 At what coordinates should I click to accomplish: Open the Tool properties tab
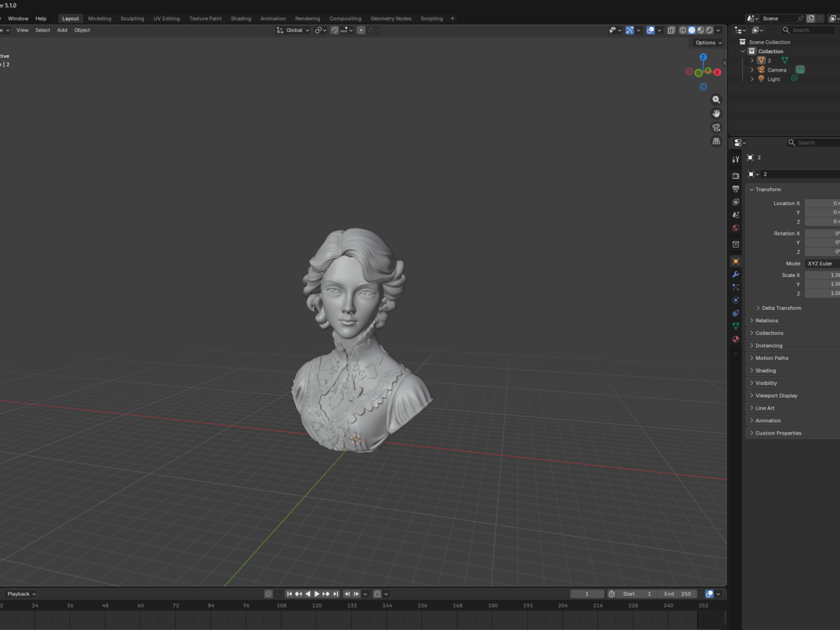click(x=735, y=159)
